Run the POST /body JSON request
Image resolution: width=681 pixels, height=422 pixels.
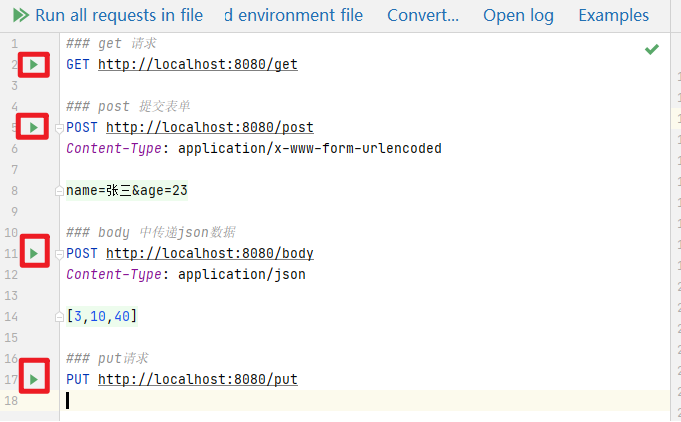point(34,254)
